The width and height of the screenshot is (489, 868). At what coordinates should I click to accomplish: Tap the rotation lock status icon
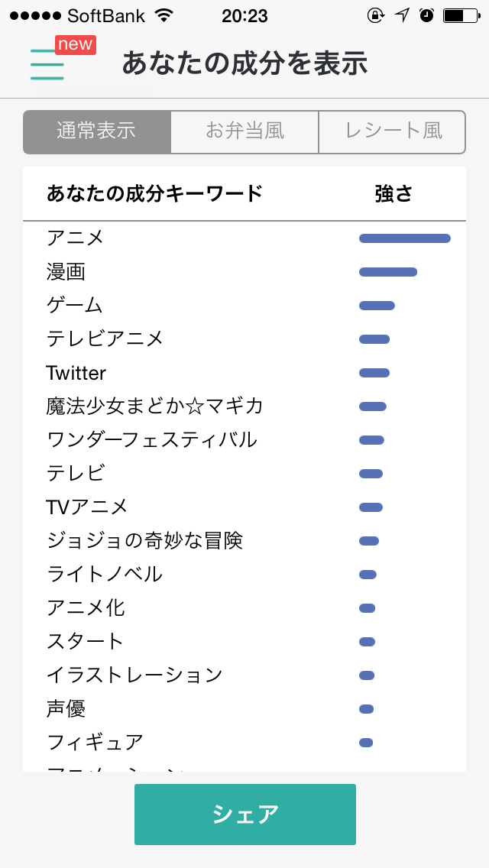(x=375, y=15)
